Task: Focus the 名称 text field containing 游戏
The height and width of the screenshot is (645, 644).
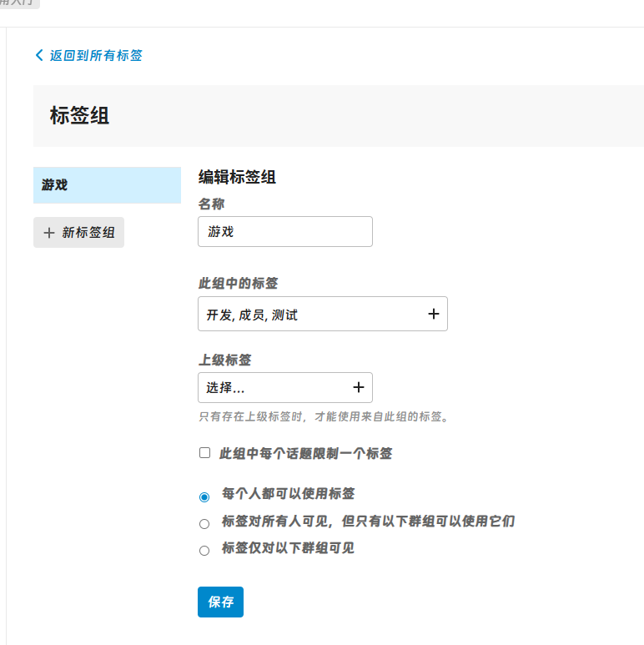Action: [284, 232]
